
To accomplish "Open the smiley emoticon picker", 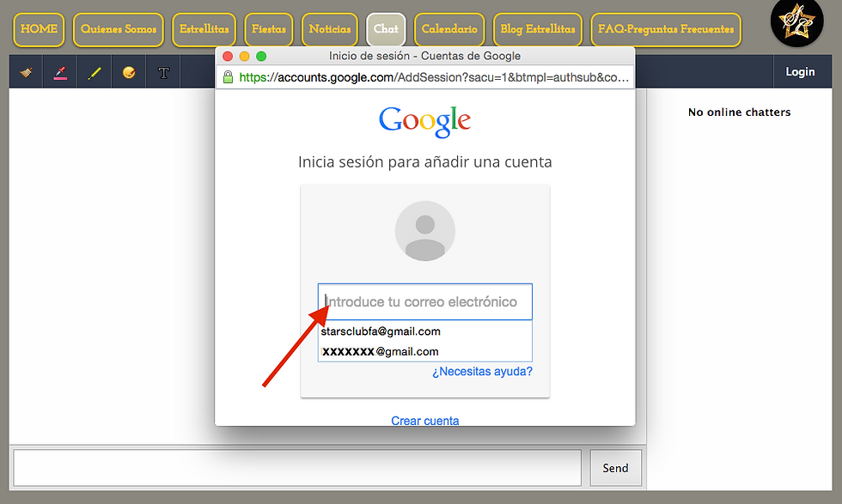I will click(x=129, y=72).
